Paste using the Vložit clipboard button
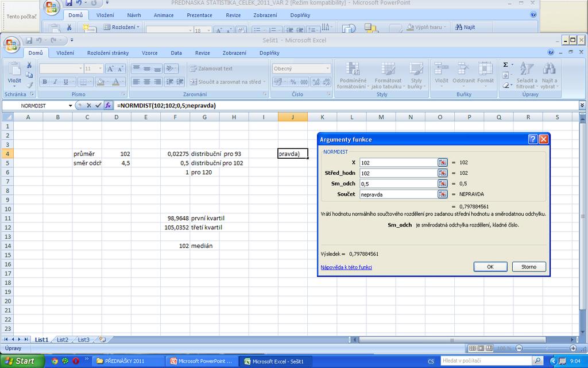 click(14, 73)
